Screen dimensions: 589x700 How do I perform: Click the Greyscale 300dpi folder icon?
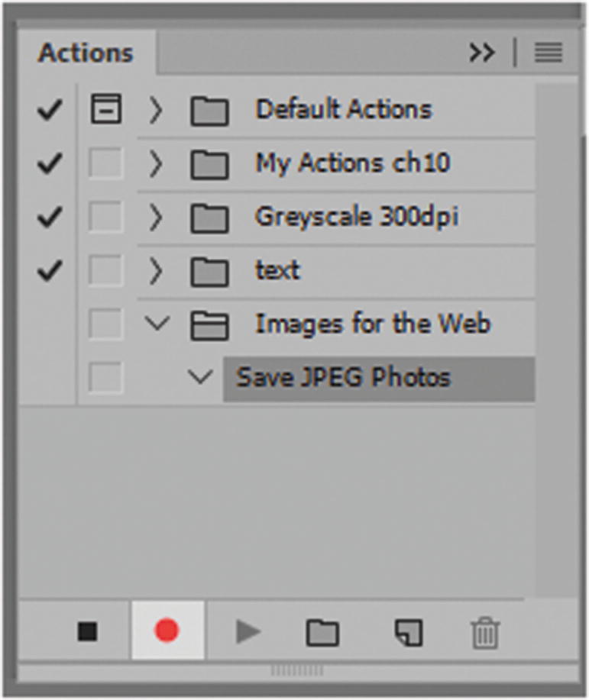pyautogui.click(x=209, y=219)
